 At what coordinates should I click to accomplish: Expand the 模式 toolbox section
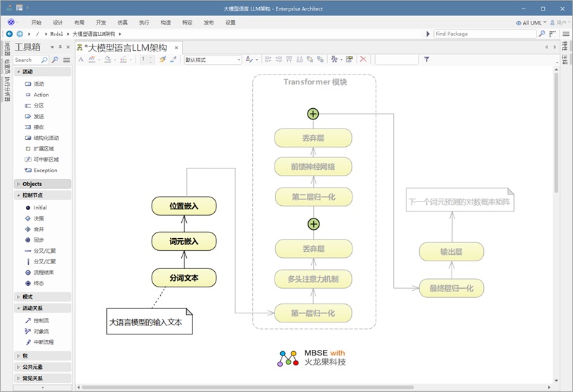pyautogui.click(x=27, y=296)
